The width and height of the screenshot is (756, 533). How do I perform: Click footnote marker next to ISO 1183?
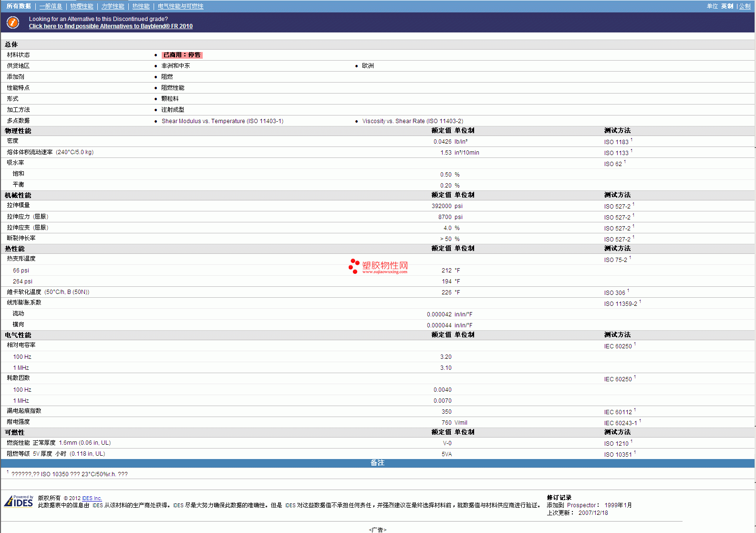click(632, 140)
